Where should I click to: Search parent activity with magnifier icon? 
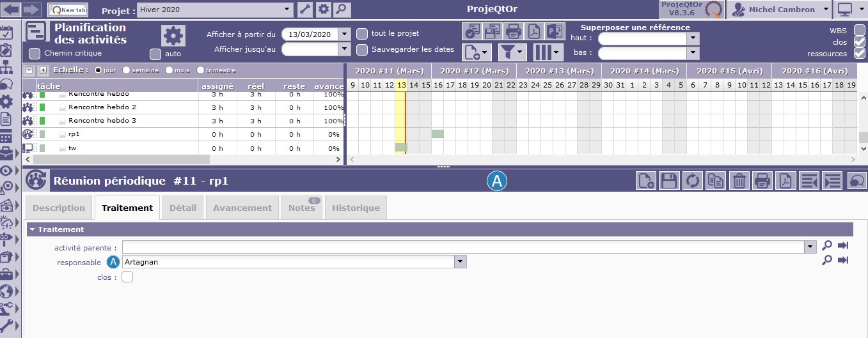[x=827, y=246]
